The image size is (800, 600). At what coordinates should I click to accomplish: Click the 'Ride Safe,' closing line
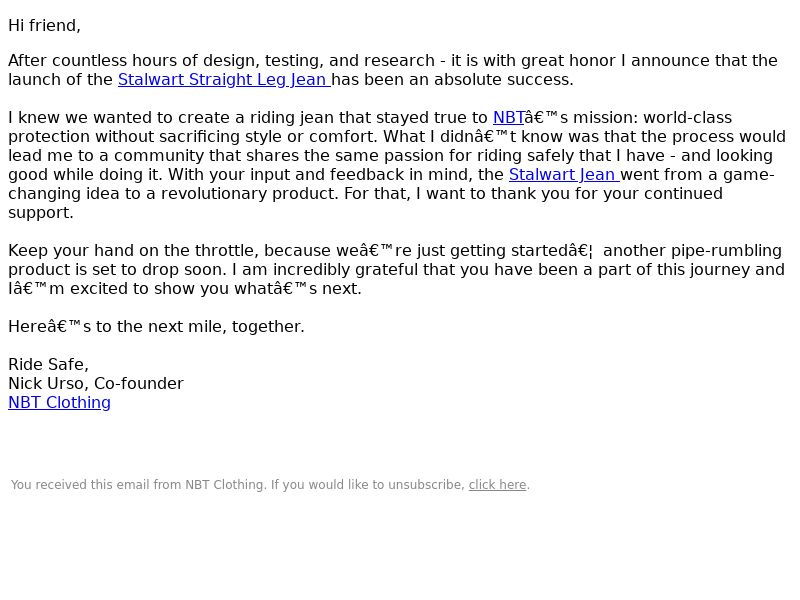point(48,365)
